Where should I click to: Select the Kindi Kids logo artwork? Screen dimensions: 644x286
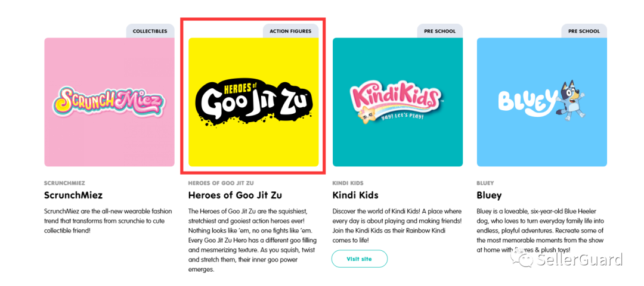tap(394, 101)
